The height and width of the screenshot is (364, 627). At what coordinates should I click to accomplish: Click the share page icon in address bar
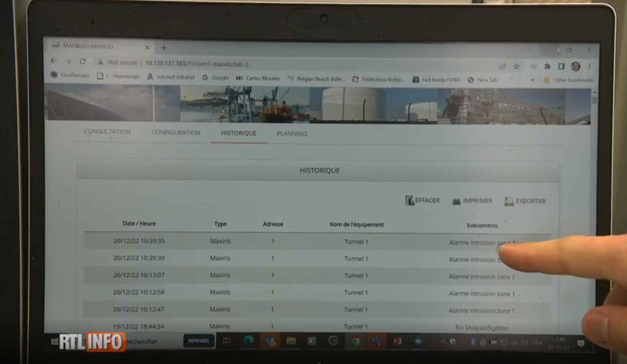coord(502,66)
